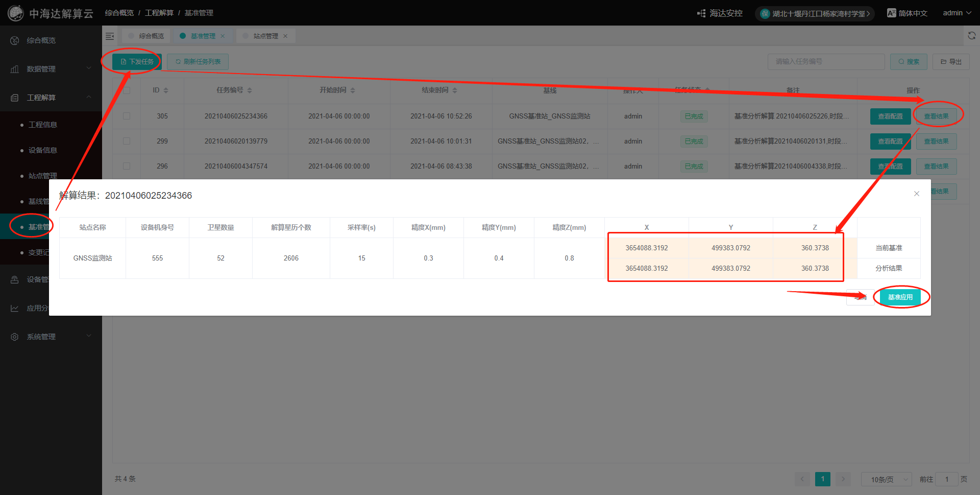980x495 pixels.
Task: Close the 基准管理 tab via its X
Action: click(x=223, y=36)
